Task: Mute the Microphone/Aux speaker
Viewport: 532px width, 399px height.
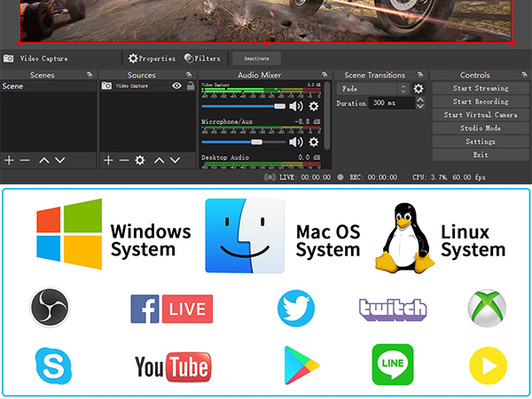Action: click(296, 142)
